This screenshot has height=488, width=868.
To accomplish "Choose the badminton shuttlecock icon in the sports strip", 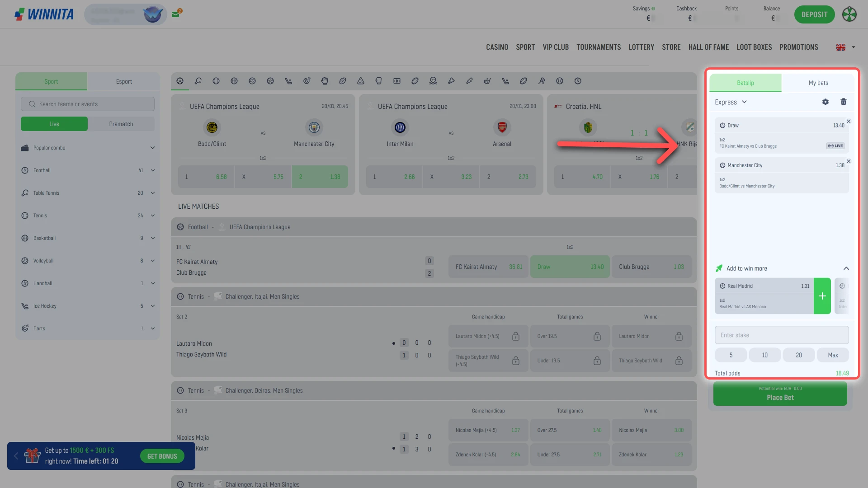I will click(x=451, y=81).
